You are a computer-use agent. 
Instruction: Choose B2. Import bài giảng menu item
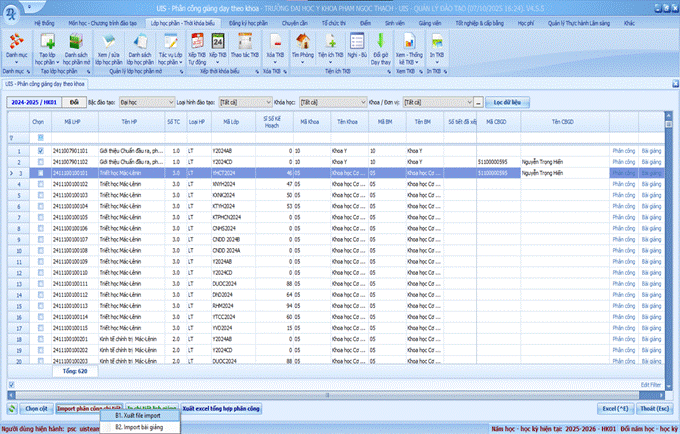coord(140,427)
